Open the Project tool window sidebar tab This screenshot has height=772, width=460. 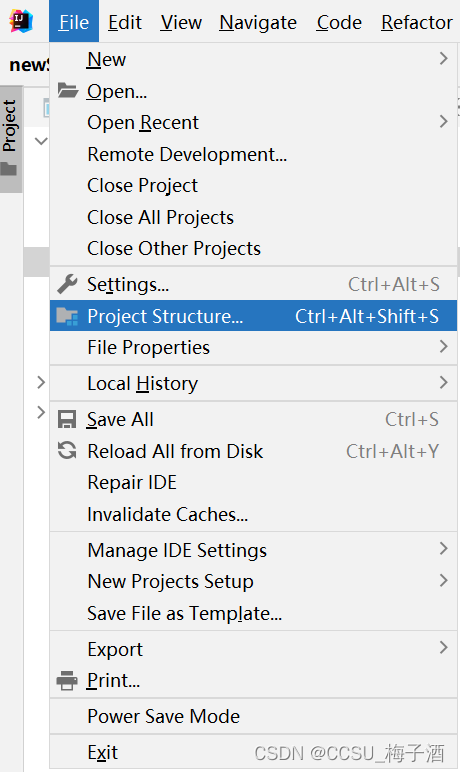[x=11, y=139]
